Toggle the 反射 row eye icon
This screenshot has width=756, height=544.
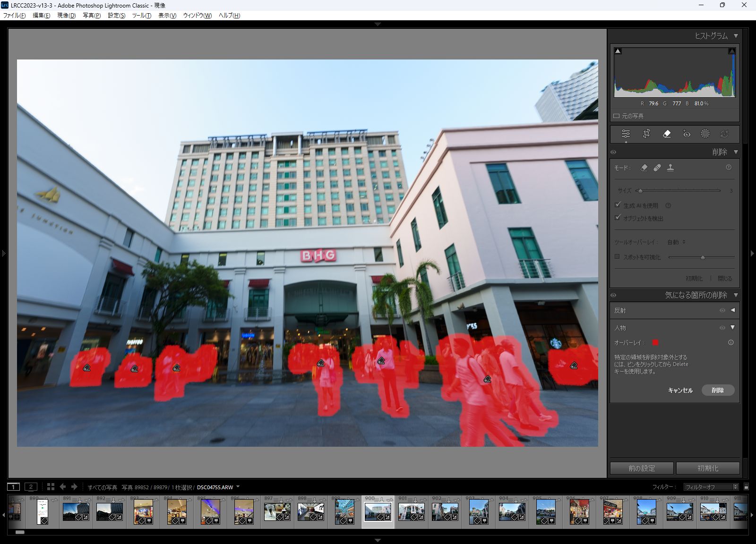722,310
